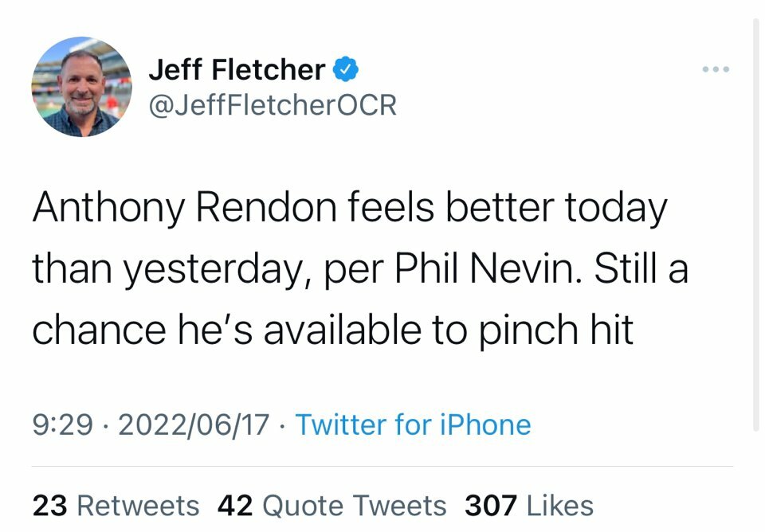
Task: Click the blue verified checkmark badge
Action: [345, 70]
